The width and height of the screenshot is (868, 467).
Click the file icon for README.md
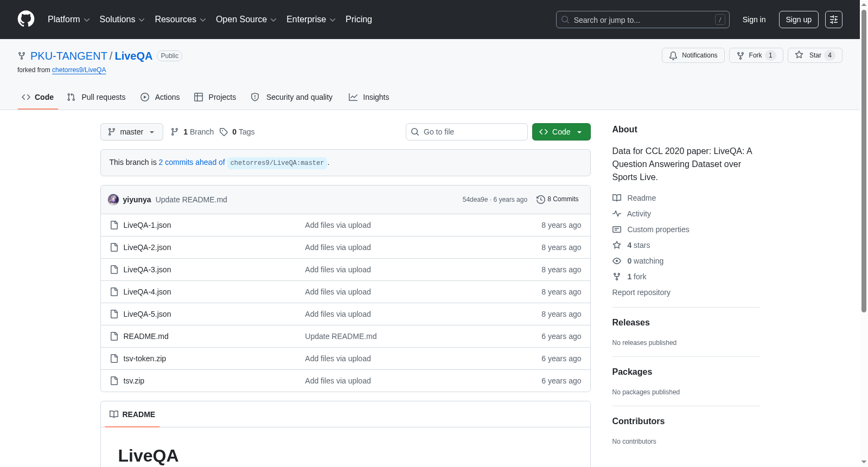[x=114, y=336]
